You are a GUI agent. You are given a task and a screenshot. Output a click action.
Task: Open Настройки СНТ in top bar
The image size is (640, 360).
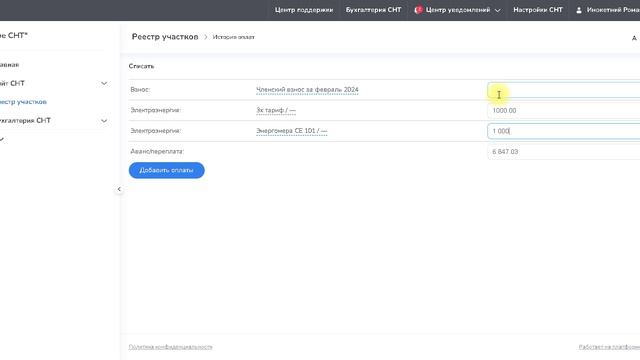[538, 10]
